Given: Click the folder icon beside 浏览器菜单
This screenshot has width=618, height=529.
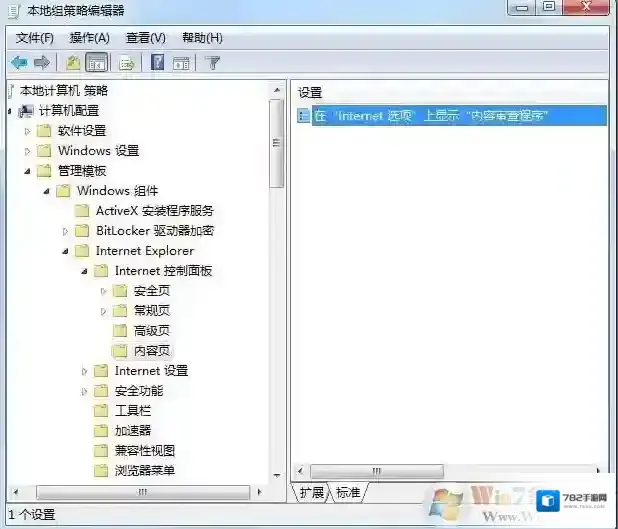Looking at the screenshot, I should pyautogui.click(x=101, y=470).
